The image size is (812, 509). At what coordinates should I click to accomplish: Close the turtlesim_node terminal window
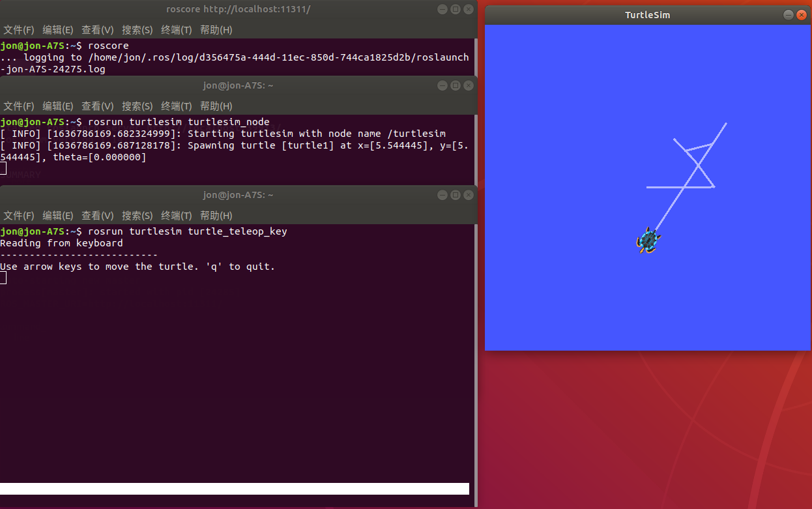click(469, 85)
